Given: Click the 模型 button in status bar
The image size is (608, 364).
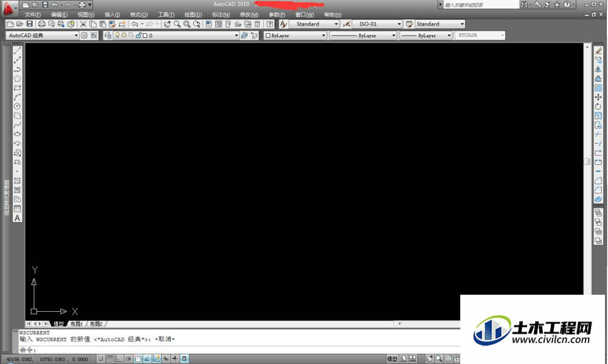Looking at the screenshot, I should 392,359.
